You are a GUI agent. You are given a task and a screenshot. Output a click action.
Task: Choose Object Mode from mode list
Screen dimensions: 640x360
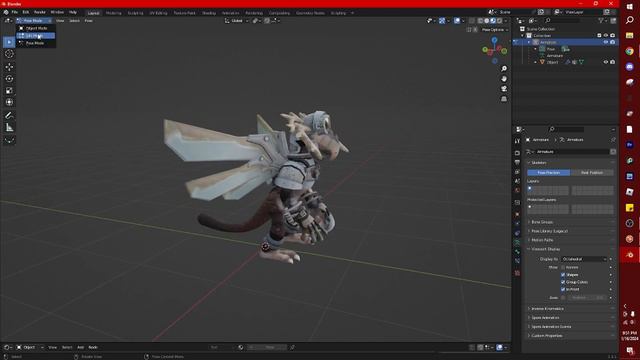[36, 28]
